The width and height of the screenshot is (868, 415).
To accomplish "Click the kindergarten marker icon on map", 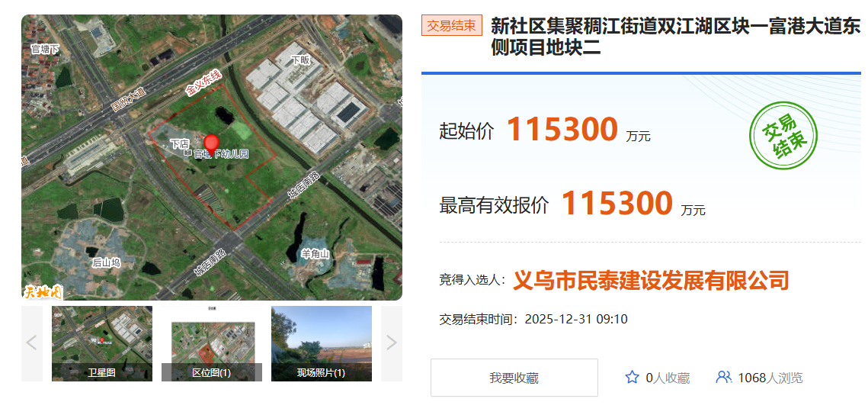I will 187,154.
